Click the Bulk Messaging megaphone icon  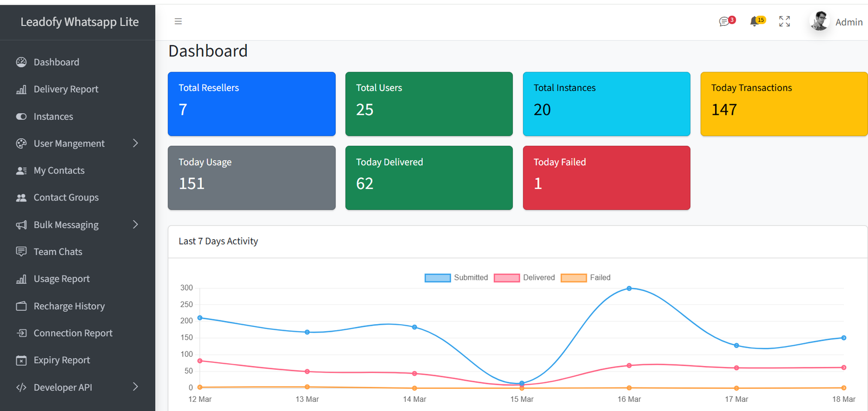tap(21, 225)
